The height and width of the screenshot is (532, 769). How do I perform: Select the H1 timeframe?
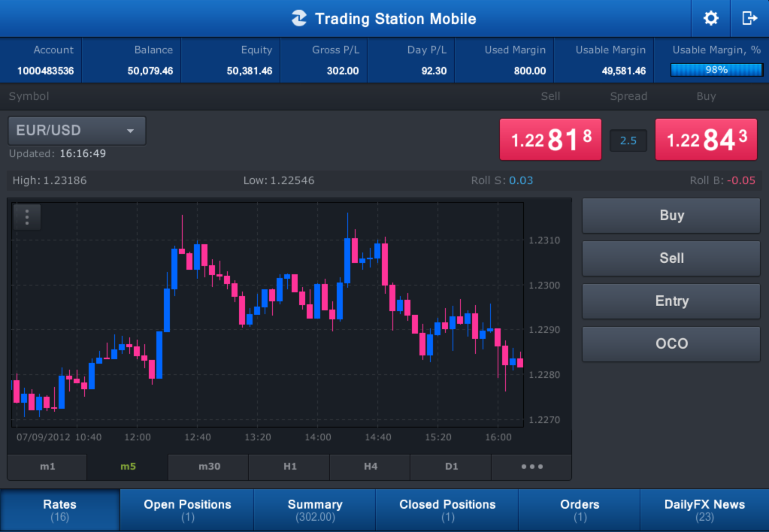[x=290, y=467]
